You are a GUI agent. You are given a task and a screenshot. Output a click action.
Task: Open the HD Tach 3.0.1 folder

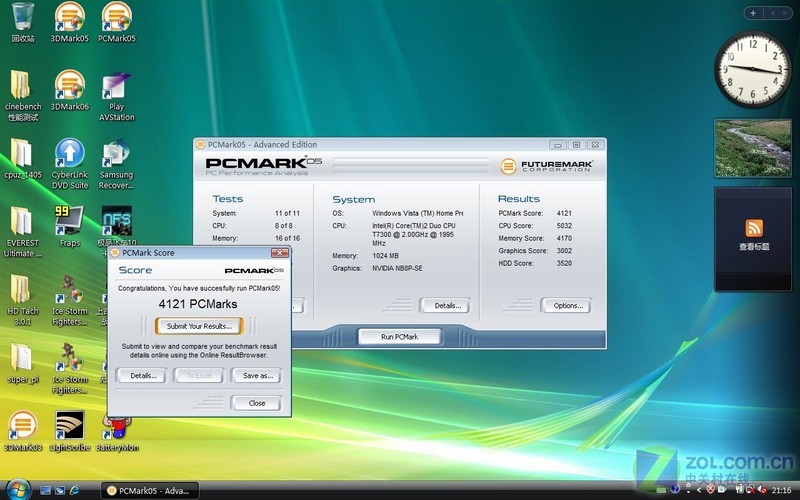click(x=22, y=300)
